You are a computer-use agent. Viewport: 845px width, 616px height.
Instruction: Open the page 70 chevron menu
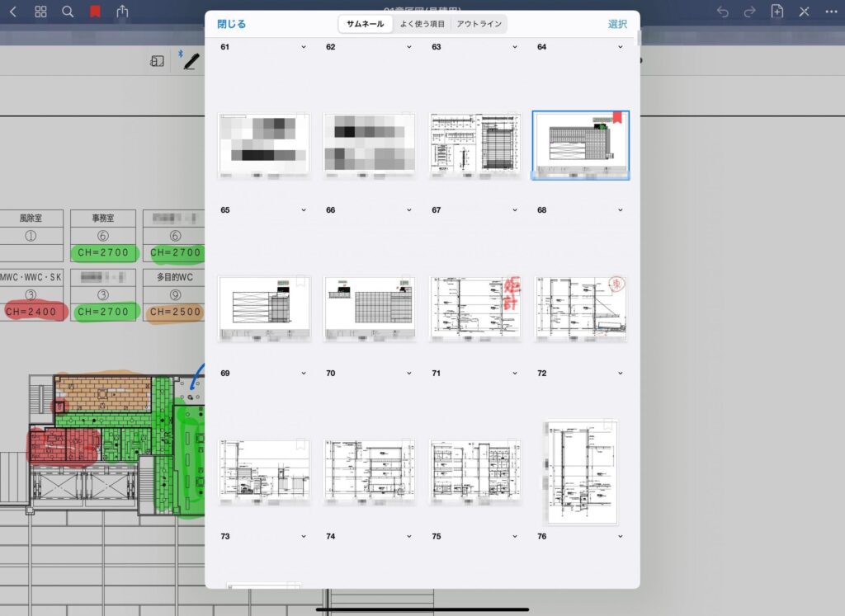(x=409, y=374)
